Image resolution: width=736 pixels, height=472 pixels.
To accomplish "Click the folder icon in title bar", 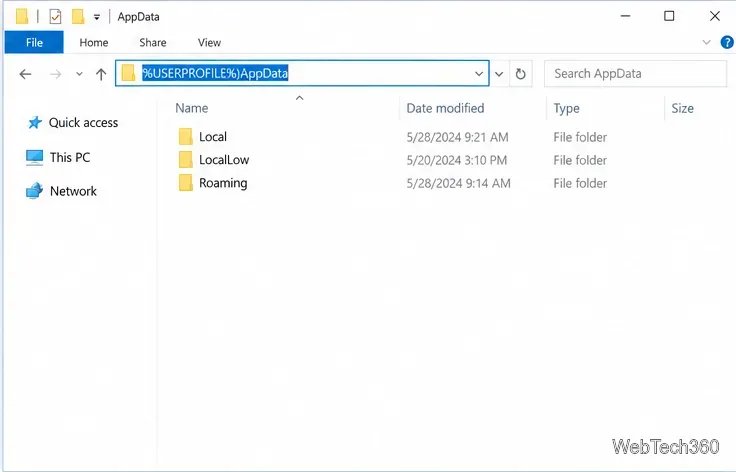I will point(22,16).
